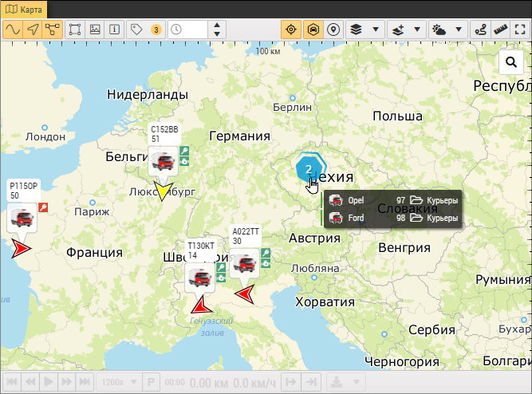
Task: Click the truck thumbnail under P115OP
Action: (x=22, y=218)
